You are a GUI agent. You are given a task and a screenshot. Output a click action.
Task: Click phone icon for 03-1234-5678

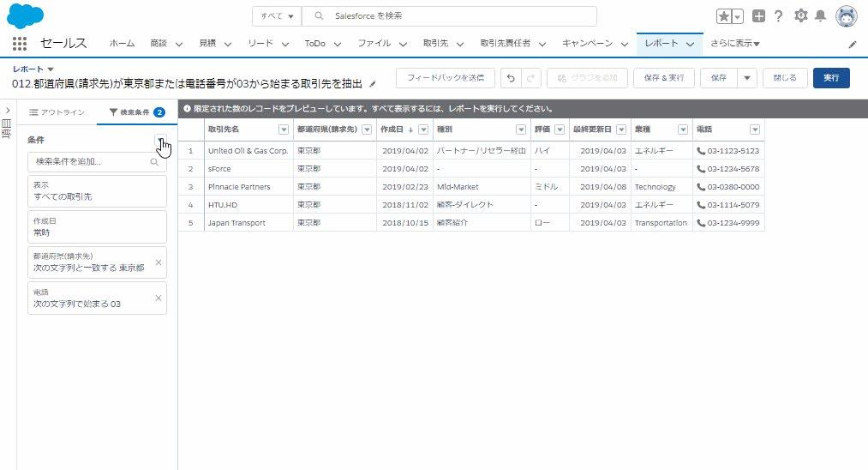pyautogui.click(x=701, y=168)
